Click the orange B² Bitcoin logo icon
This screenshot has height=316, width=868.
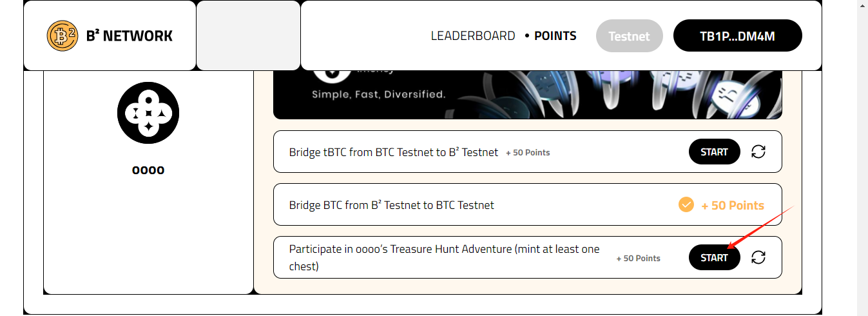coord(63,36)
